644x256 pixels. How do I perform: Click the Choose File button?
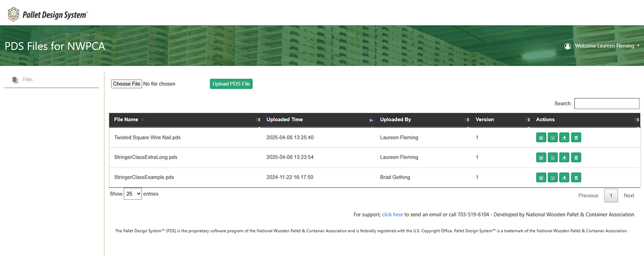point(126,84)
